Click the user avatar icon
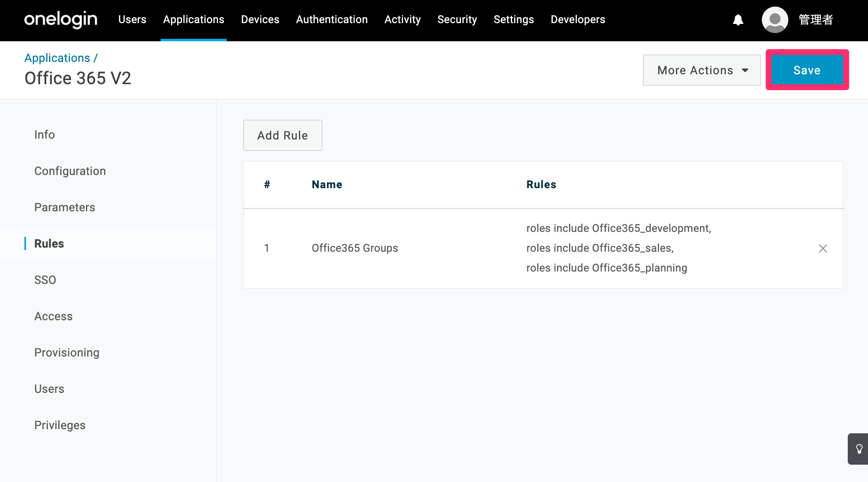 click(775, 19)
